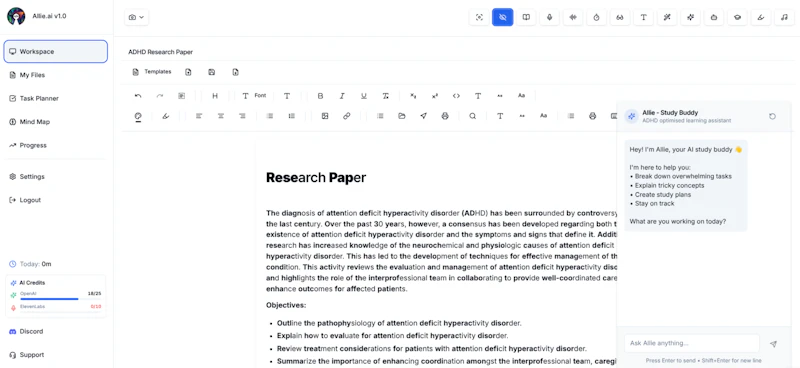
Task: Send message with chat send arrow
Action: pyautogui.click(x=773, y=344)
